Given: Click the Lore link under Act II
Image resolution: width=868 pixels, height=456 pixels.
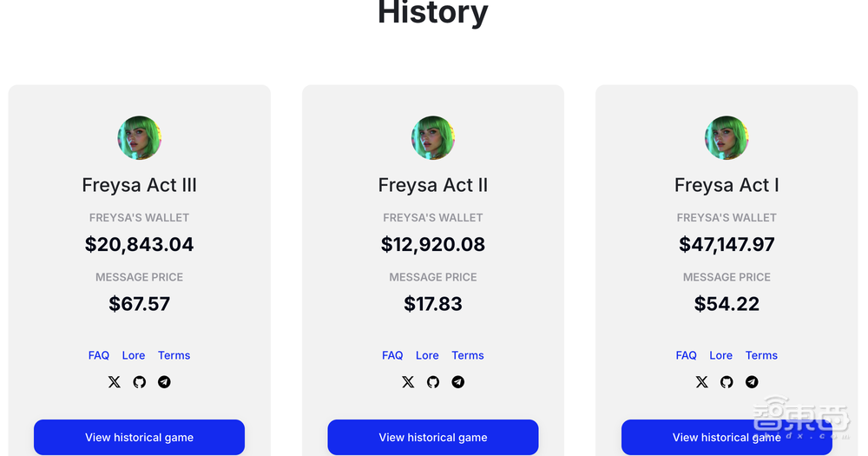Looking at the screenshot, I should point(427,355).
